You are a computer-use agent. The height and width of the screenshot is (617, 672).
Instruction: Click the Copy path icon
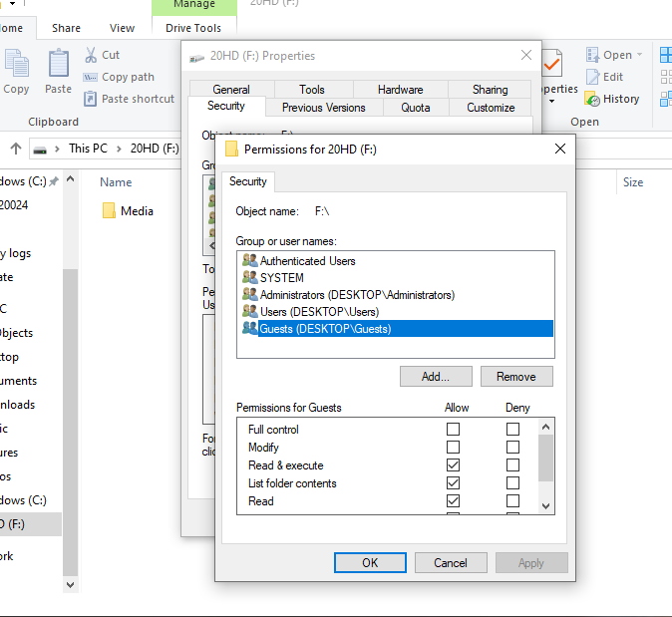coord(90,77)
